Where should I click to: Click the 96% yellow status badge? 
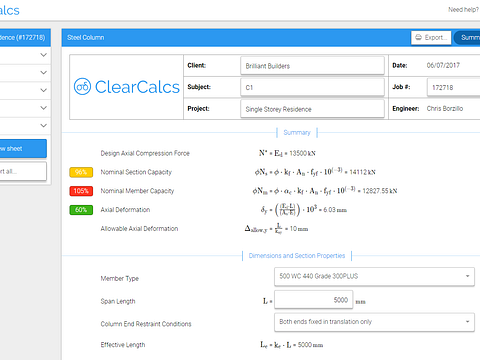tap(81, 172)
